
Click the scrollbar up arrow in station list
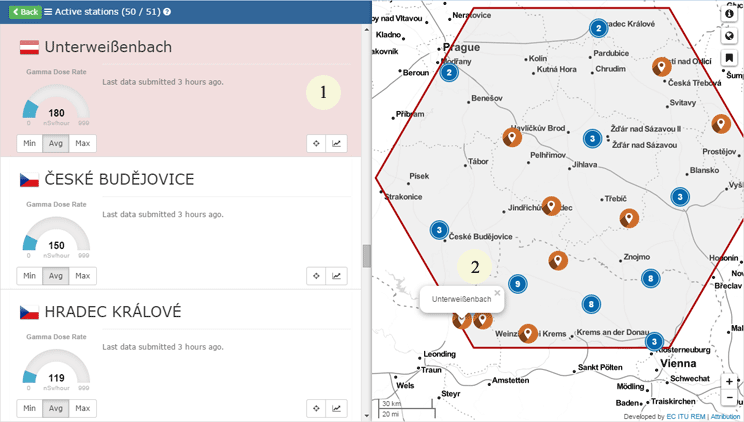pyautogui.click(x=367, y=29)
